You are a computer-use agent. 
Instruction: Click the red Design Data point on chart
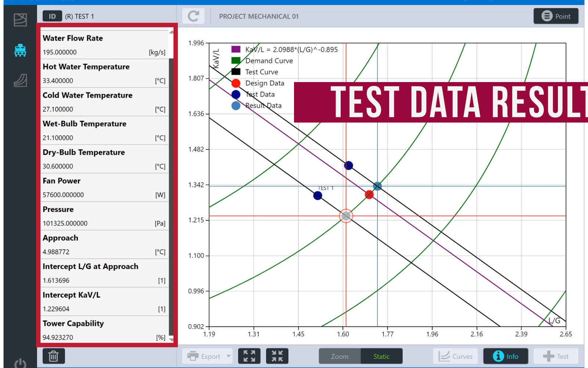click(369, 194)
